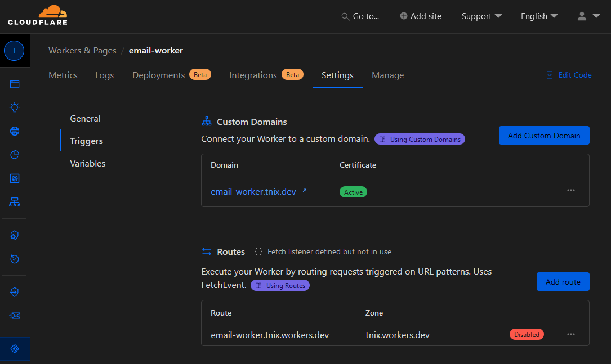Select Variables in settings side menu
This screenshot has width=611, height=364.
point(88,164)
